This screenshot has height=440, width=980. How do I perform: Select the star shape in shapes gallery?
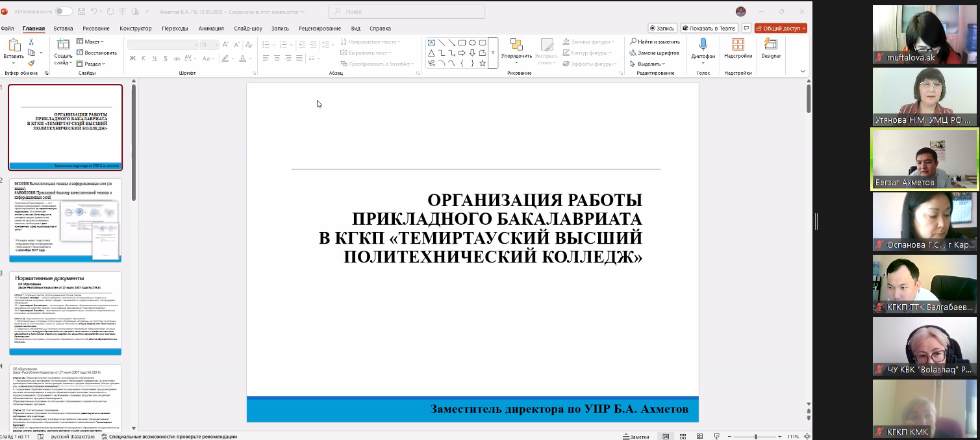pyautogui.click(x=482, y=63)
